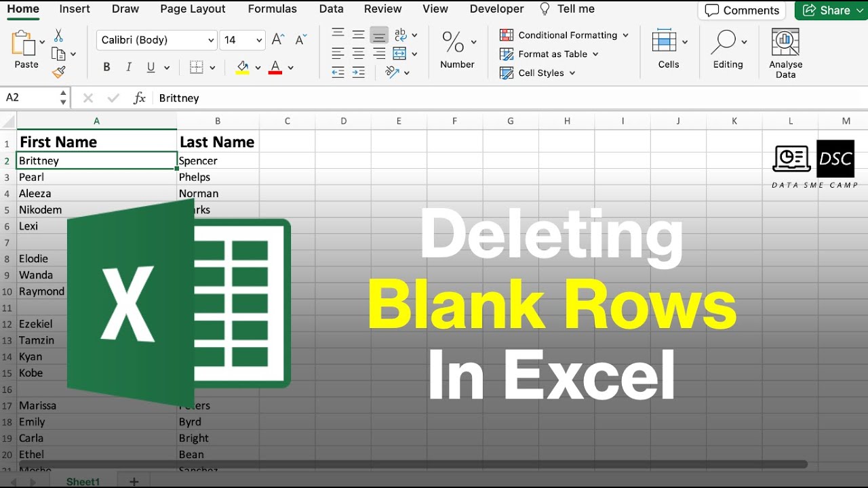Align text left
This screenshot has height=488, width=868.
click(338, 54)
